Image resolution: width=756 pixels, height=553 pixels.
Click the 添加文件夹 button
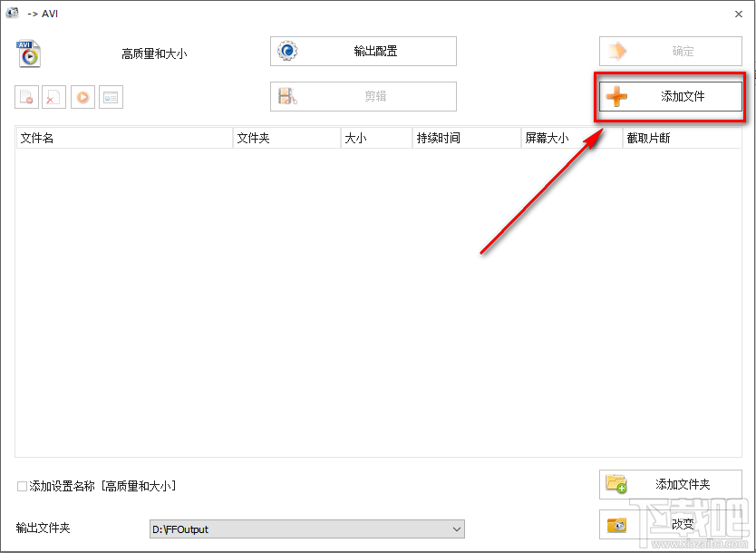pos(670,484)
